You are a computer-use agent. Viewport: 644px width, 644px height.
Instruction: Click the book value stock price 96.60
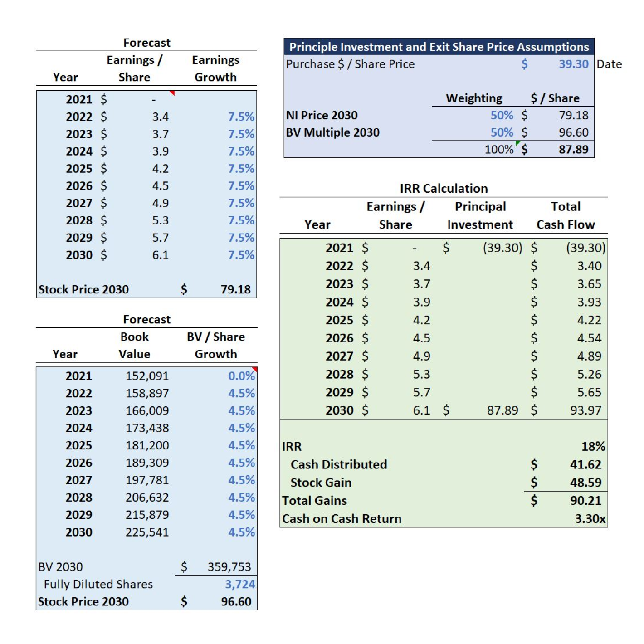pyautogui.click(x=236, y=602)
